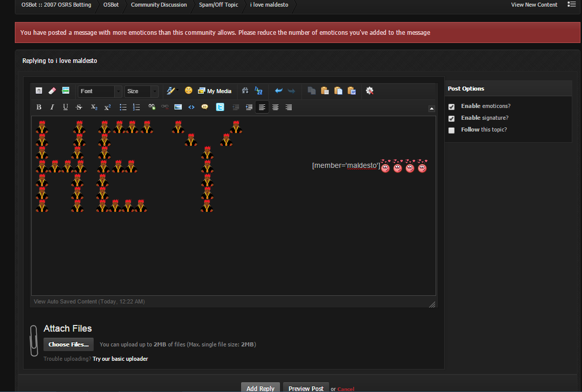Toggle italic formatting

pos(52,107)
